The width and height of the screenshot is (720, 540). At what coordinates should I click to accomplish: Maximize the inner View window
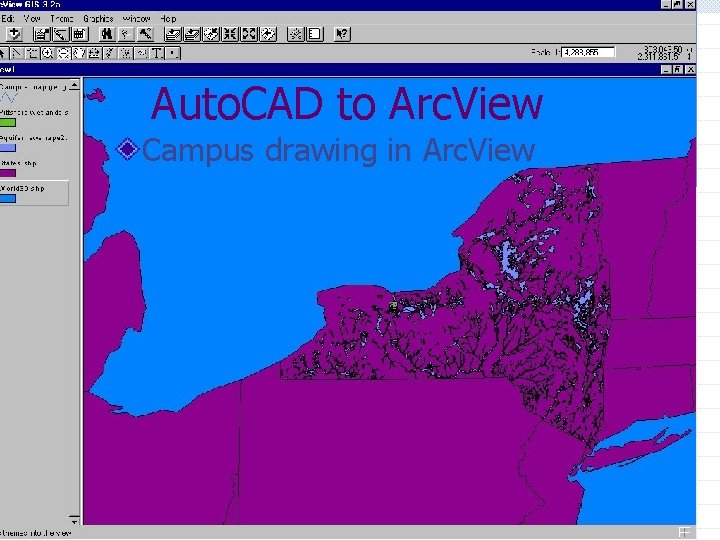tap(678, 69)
